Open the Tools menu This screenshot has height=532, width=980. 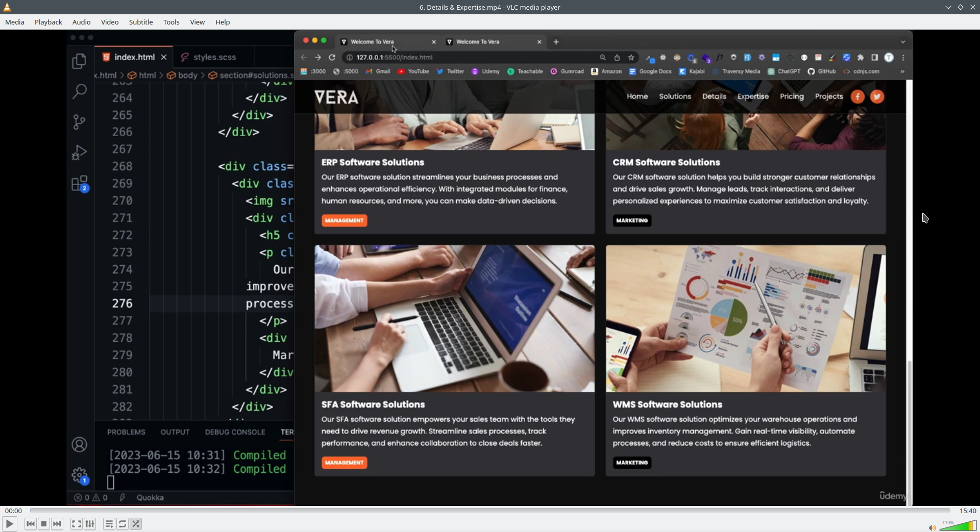click(x=171, y=22)
